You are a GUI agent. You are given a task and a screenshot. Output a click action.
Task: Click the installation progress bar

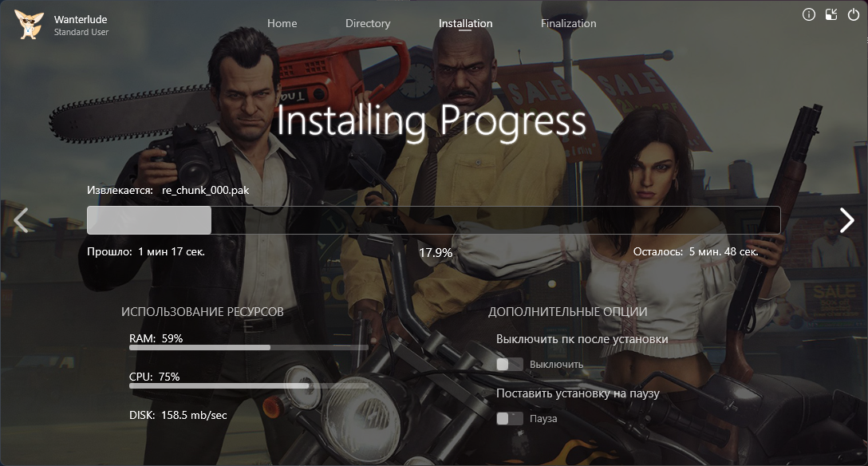[x=433, y=220]
